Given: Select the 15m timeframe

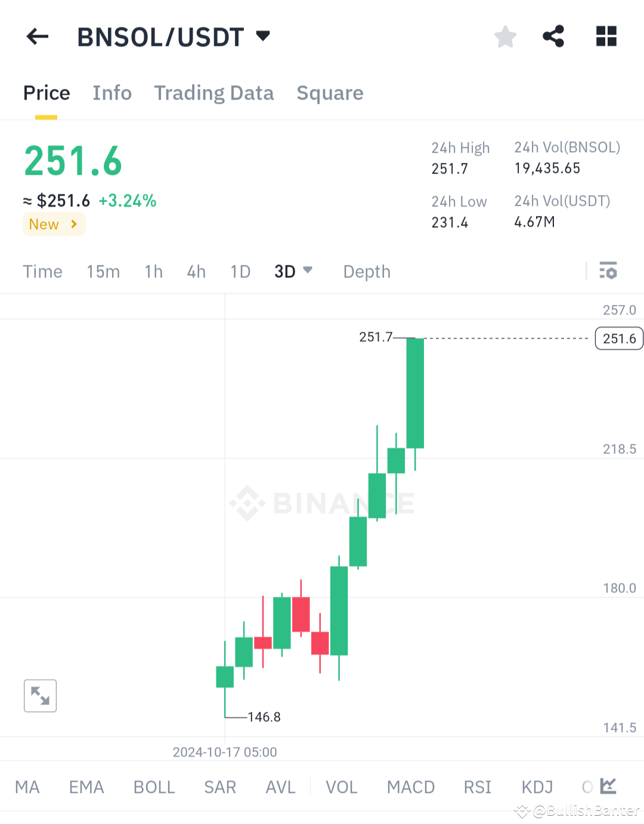Looking at the screenshot, I should 103,271.
